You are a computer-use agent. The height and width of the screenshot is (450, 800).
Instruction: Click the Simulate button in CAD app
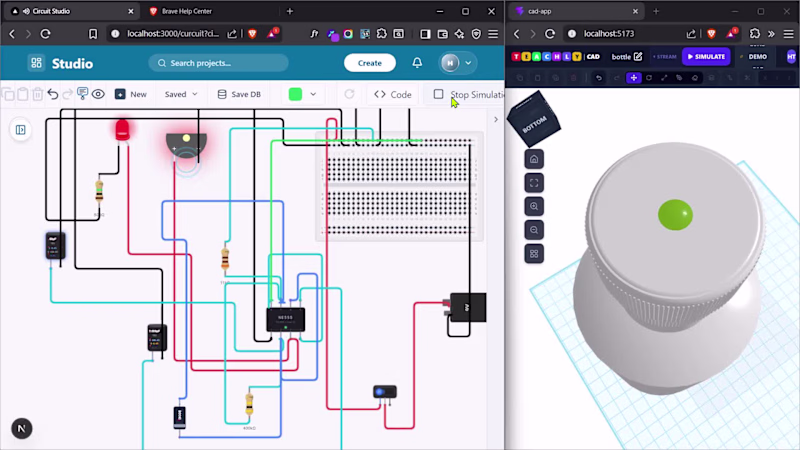pyautogui.click(x=706, y=57)
